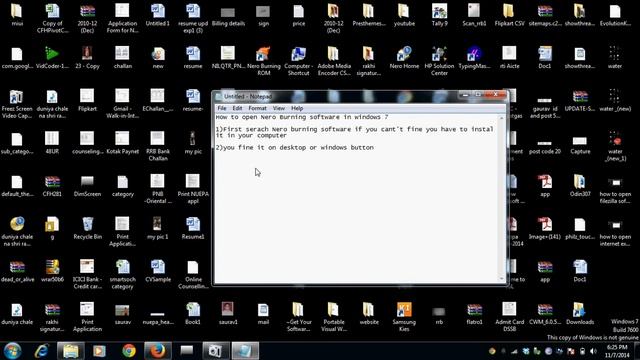Select PNB -Oriental desktop icon

158,189
